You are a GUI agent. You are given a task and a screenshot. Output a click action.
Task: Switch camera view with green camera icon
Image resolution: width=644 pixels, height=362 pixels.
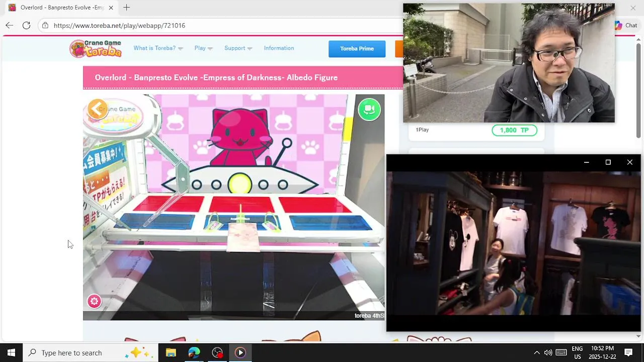tap(369, 109)
